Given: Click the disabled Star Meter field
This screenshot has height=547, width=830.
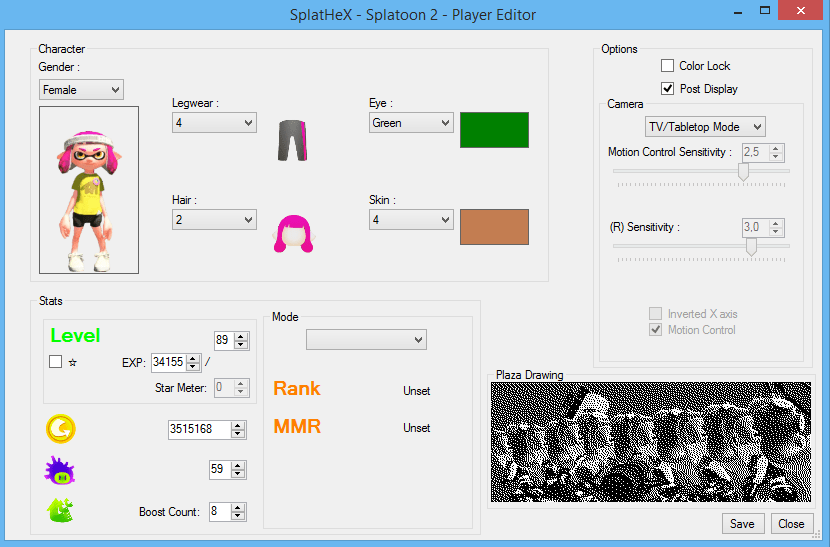Looking at the screenshot, I should coord(232,388).
